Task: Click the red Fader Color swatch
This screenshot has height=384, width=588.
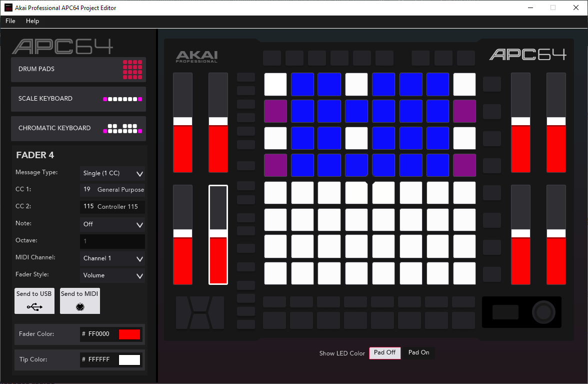Action: pyautogui.click(x=129, y=334)
